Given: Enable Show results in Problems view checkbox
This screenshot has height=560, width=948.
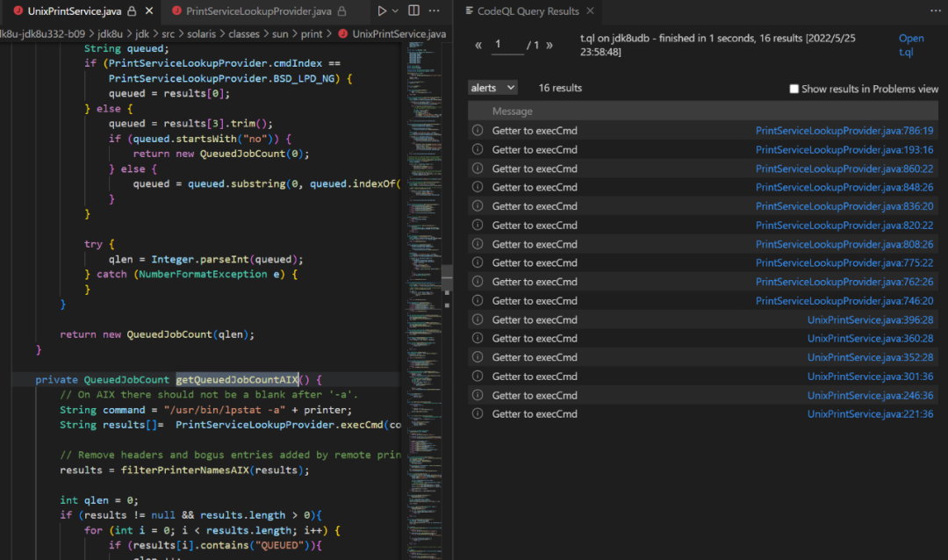Looking at the screenshot, I should pyautogui.click(x=794, y=89).
